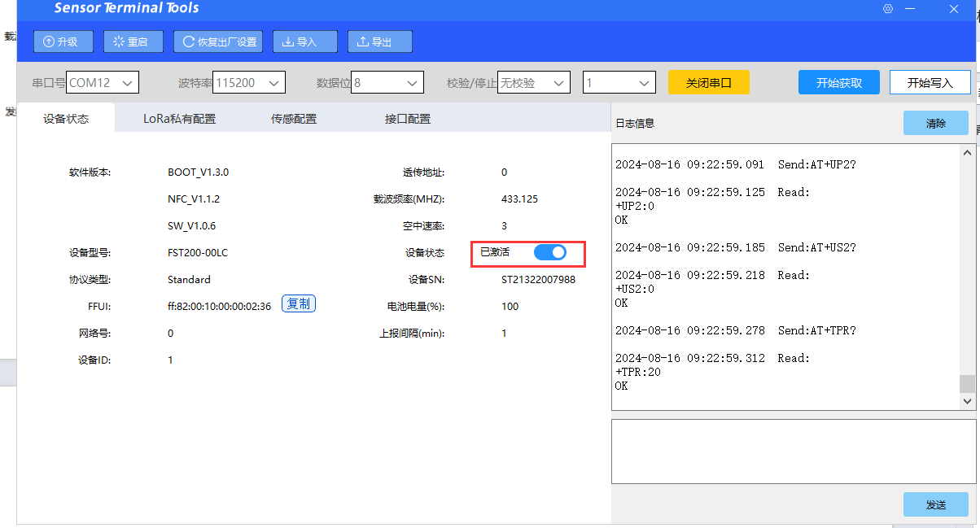Toggle the 已激活 device status switch
Screen dimensions: 980x528
[549, 252]
